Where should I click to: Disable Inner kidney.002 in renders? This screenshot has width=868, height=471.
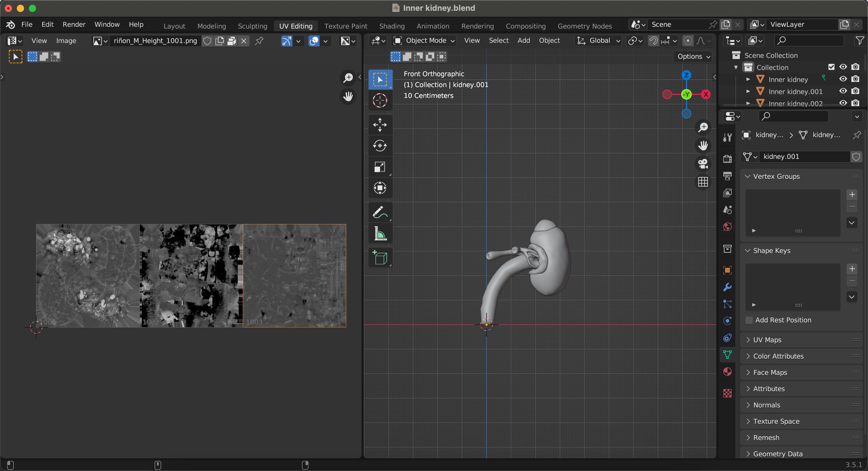tap(855, 103)
